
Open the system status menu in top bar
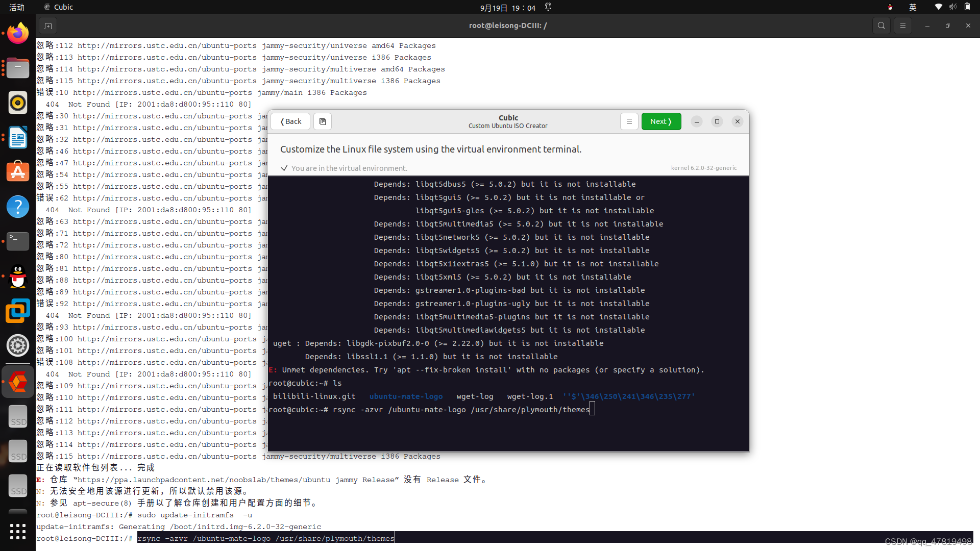pos(952,7)
